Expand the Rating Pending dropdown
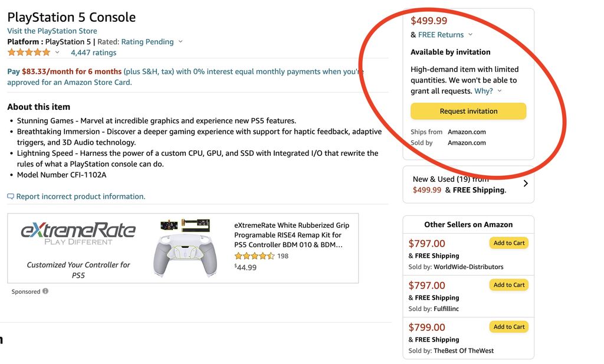 pyautogui.click(x=180, y=42)
